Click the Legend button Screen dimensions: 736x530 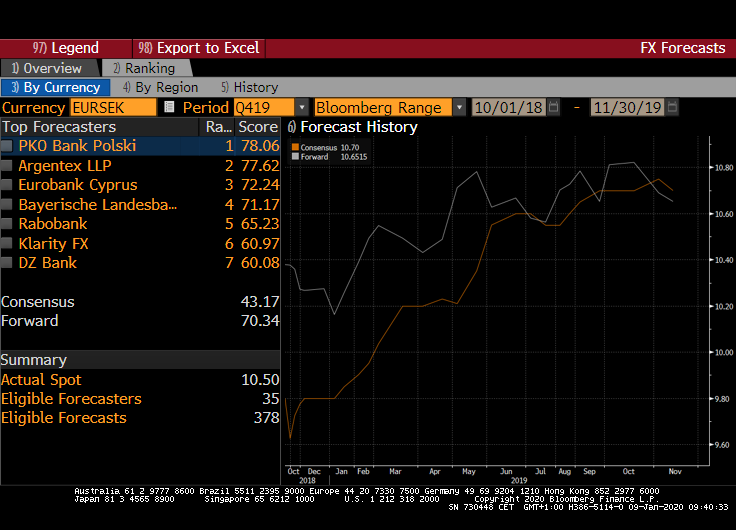coord(66,48)
